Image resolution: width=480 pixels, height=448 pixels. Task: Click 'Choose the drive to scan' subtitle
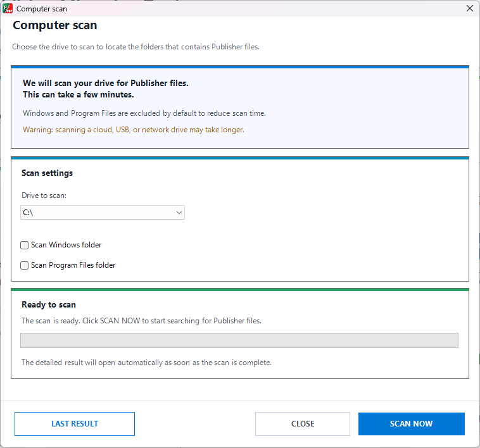coord(136,47)
